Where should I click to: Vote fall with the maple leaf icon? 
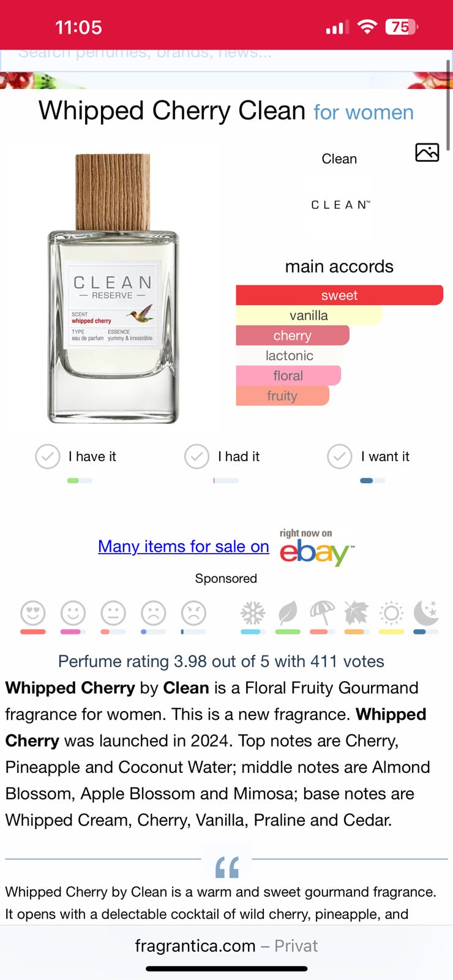pyautogui.click(x=357, y=612)
